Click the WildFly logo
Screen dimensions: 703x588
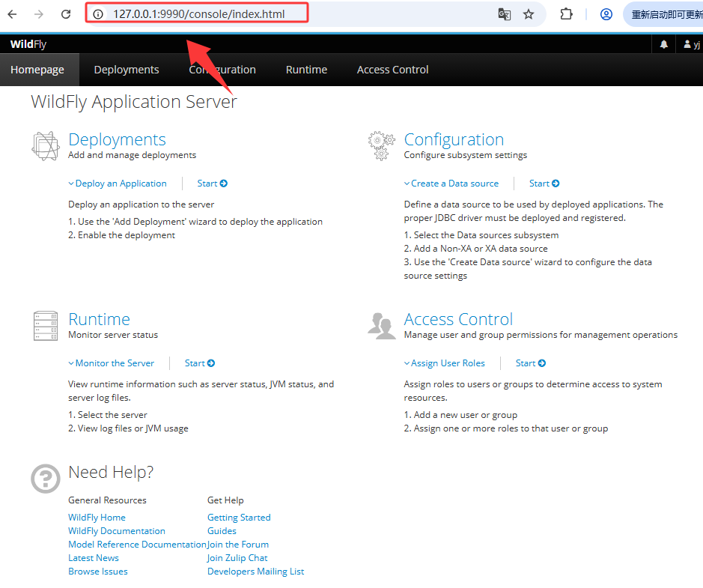pyautogui.click(x=28, y=44)
